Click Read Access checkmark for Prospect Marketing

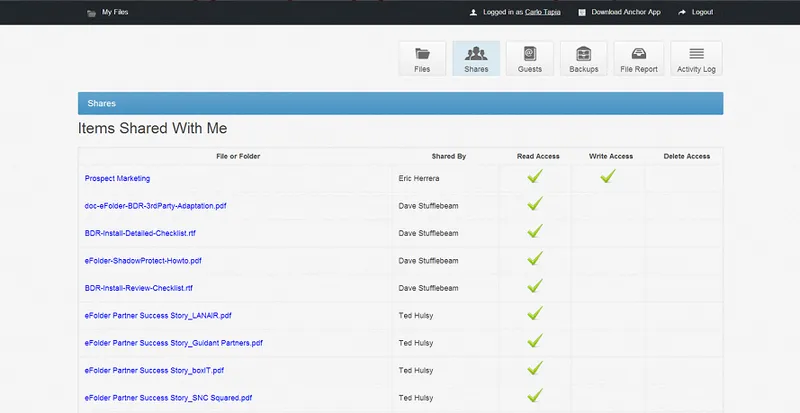[x=535, y=177]
